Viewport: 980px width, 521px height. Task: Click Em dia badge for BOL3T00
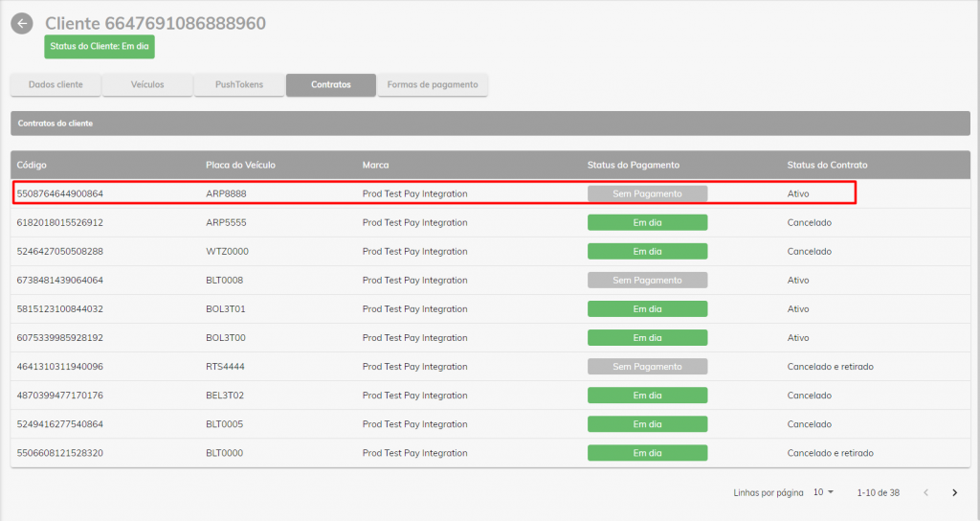[x=648, y=338]
